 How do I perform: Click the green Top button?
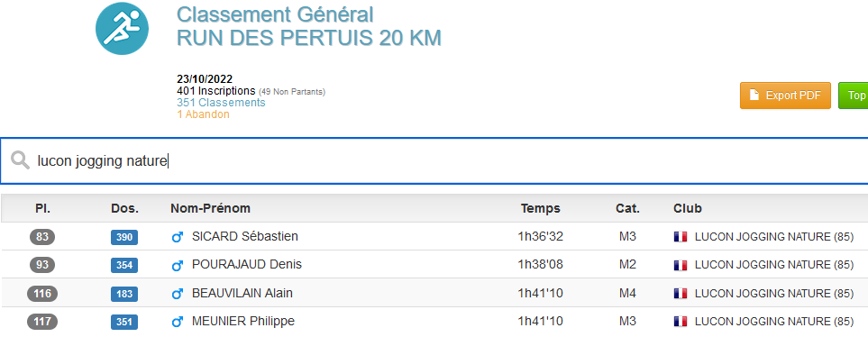[x=853, y=96]
